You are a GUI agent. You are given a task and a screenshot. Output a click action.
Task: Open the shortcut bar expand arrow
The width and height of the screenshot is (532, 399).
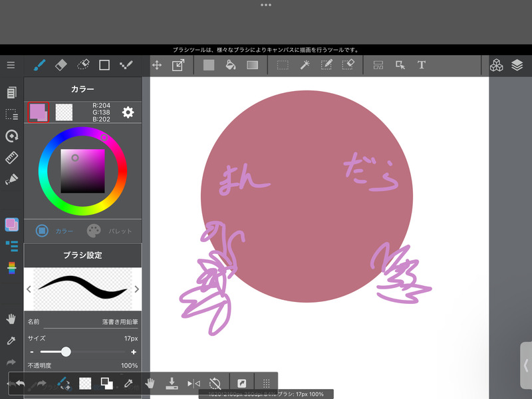point(241,384)
